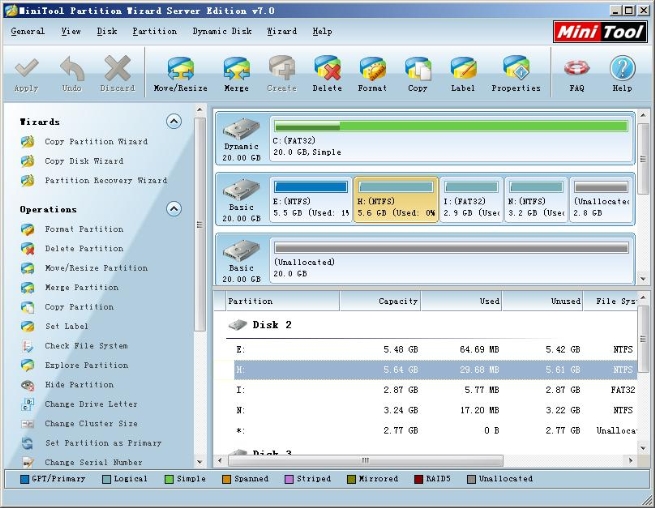Open the Help menu

(322, 31)
